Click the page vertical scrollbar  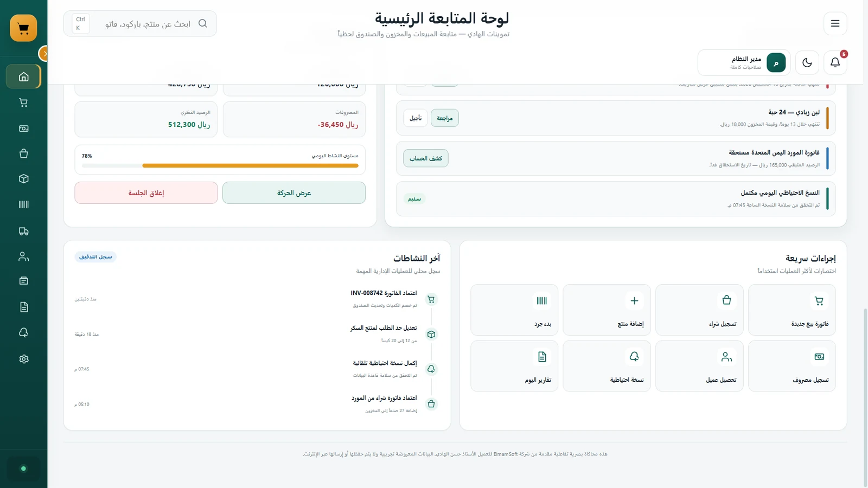pos(865,398)
